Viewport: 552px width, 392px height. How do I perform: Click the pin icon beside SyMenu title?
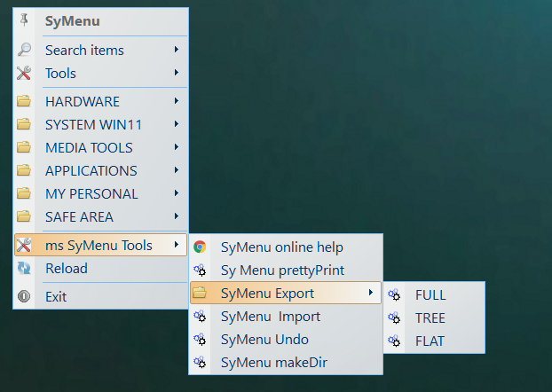pos(24,20)
